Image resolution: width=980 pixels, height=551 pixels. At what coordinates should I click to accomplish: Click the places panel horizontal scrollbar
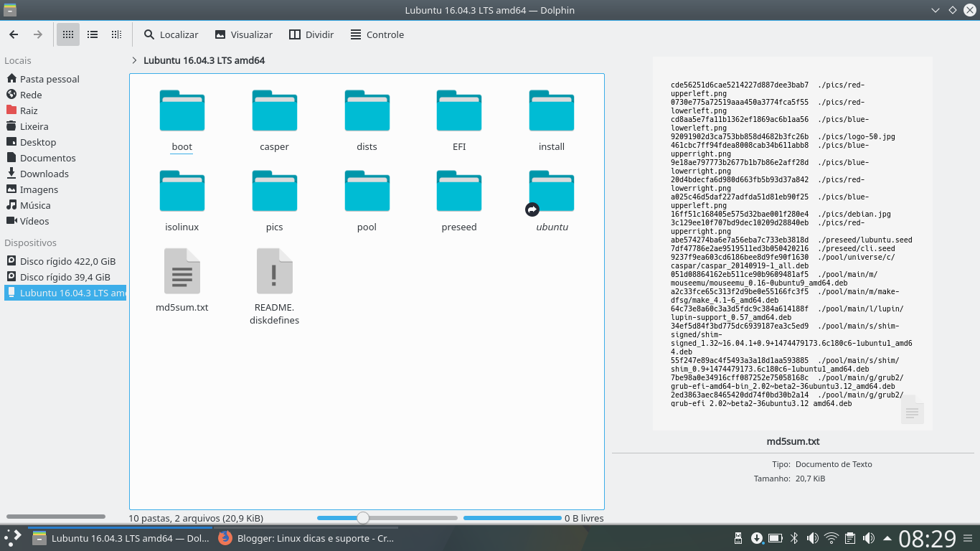[x=56, y=517]
